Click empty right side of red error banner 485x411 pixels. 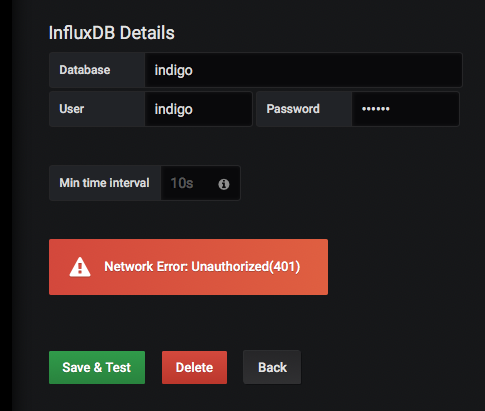[314, 267]
